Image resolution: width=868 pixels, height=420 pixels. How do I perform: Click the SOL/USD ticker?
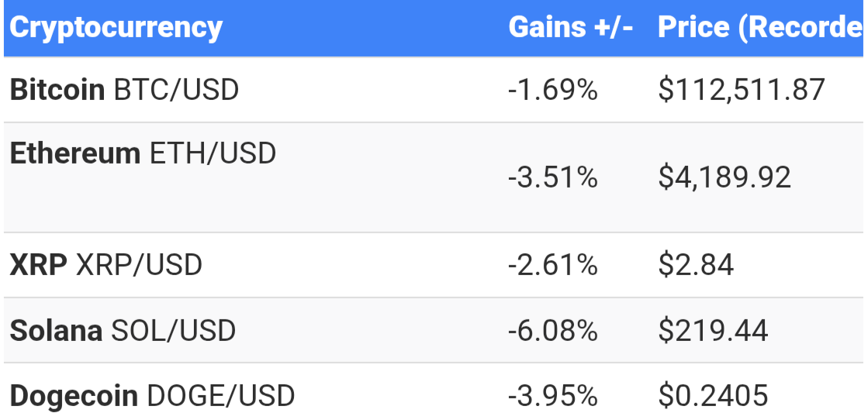[x=173, y=330]
